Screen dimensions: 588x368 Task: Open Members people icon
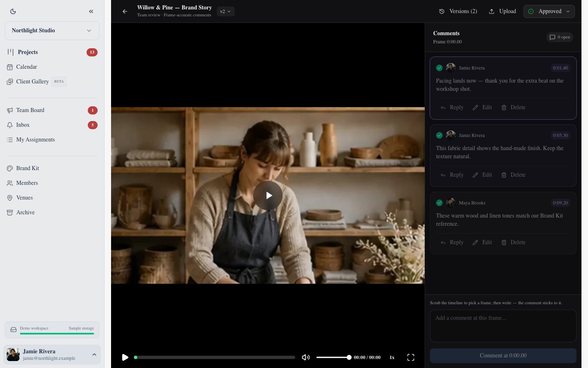tap(10, 183)
